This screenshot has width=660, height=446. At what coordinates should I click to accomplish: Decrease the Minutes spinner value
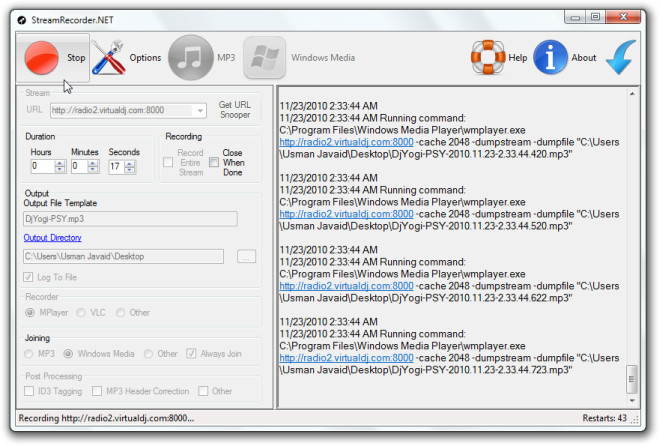point(93,170)
